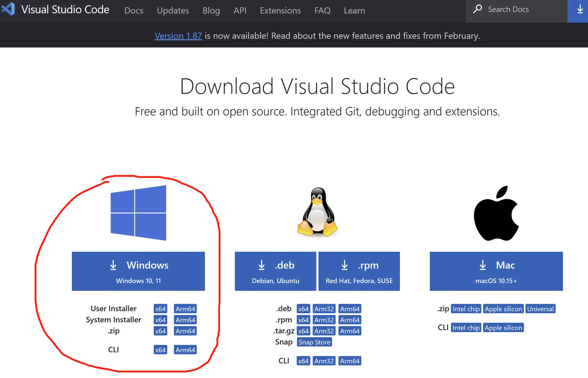
Task: Click the 'User Installer' label
Action: point(113,308)
